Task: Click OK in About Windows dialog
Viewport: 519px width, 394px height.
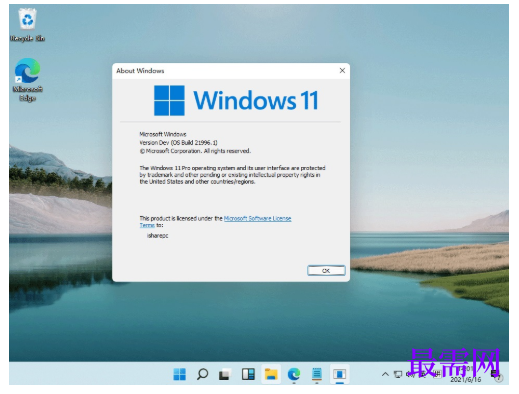Action: point(326,270)
